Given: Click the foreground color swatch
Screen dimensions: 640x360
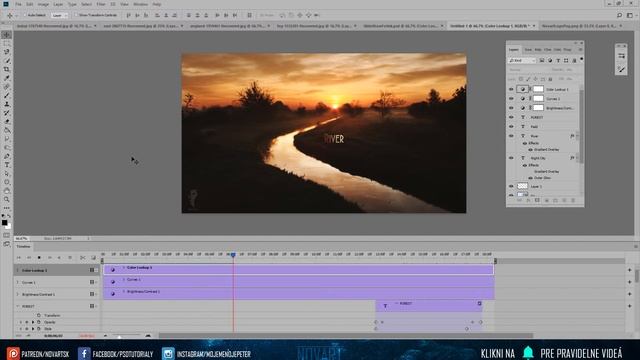Looking at the screenshot, I should pos(4,222).
